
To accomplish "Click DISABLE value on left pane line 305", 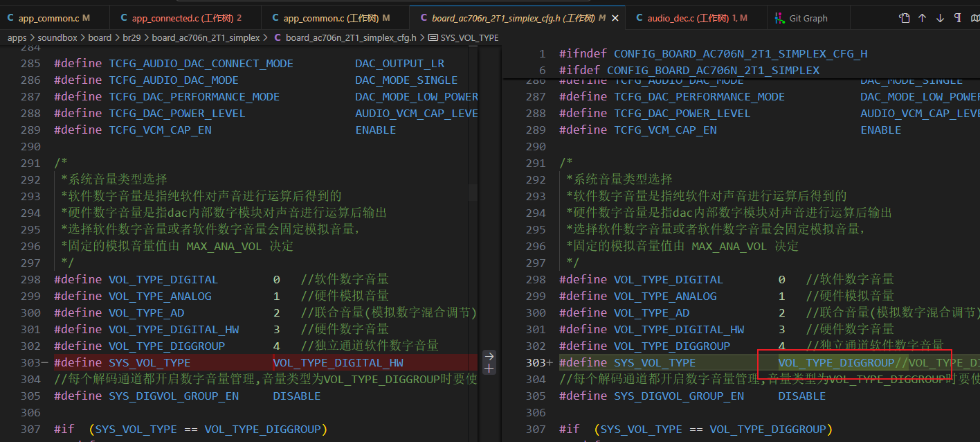I will 296,396.
